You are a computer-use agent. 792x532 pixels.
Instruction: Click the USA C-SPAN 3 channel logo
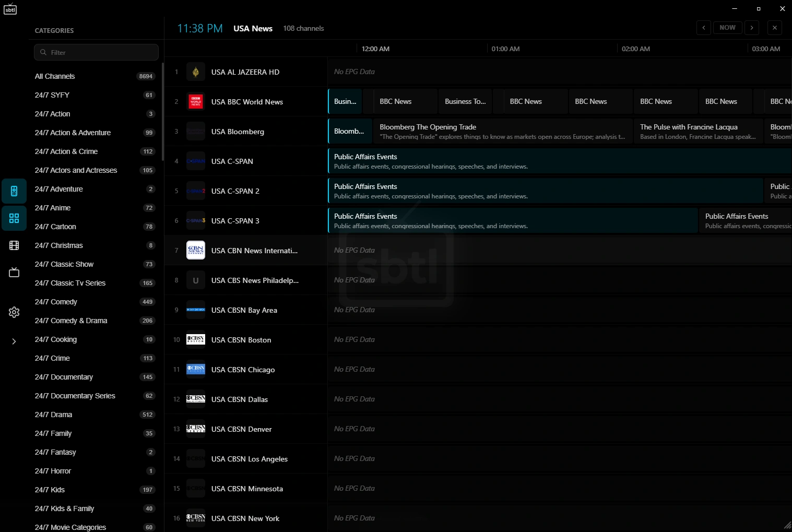196,221
